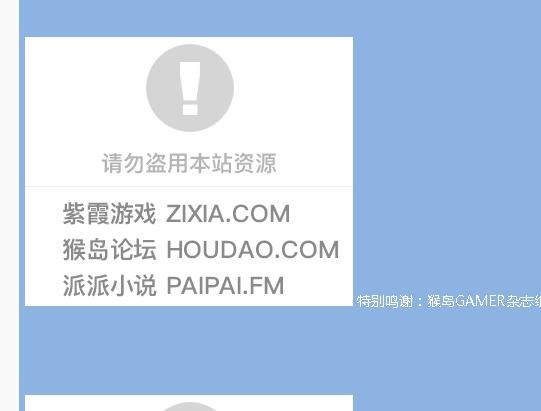541x411 pixels.
Task: Select the second placeholder card at the bottom
Action: 189,403
